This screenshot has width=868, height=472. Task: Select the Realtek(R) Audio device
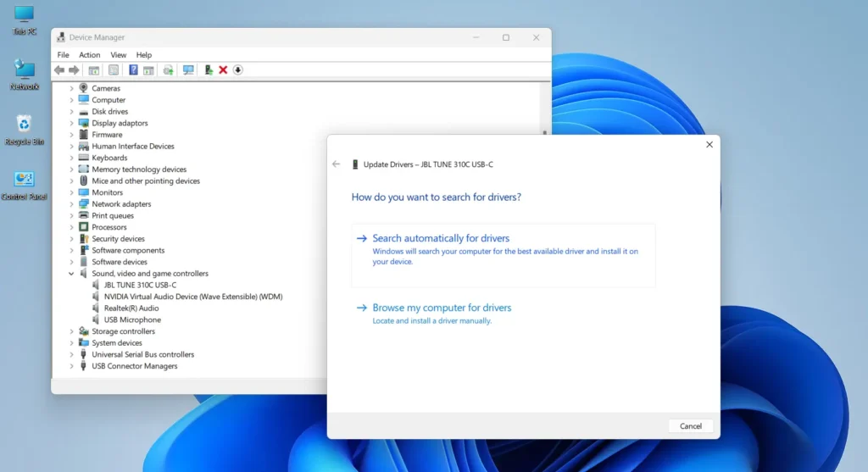click(x=131, y=308)
